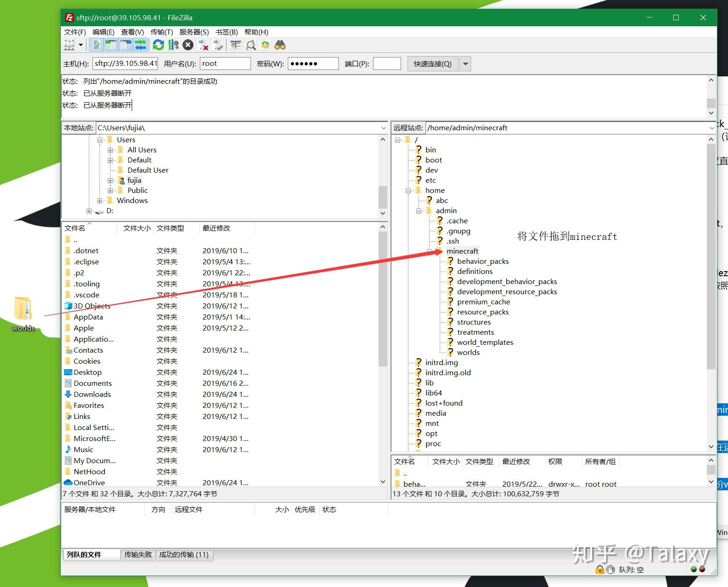Open the Site Manager icon

coord(69,45)
